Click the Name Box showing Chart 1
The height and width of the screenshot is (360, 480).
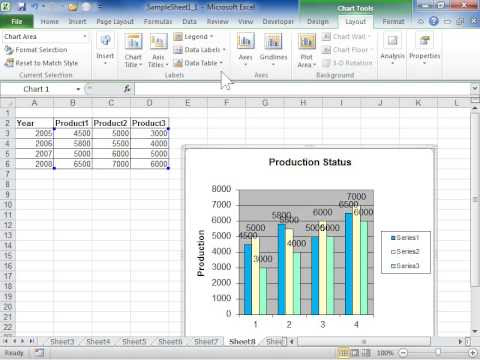[41, 89]
